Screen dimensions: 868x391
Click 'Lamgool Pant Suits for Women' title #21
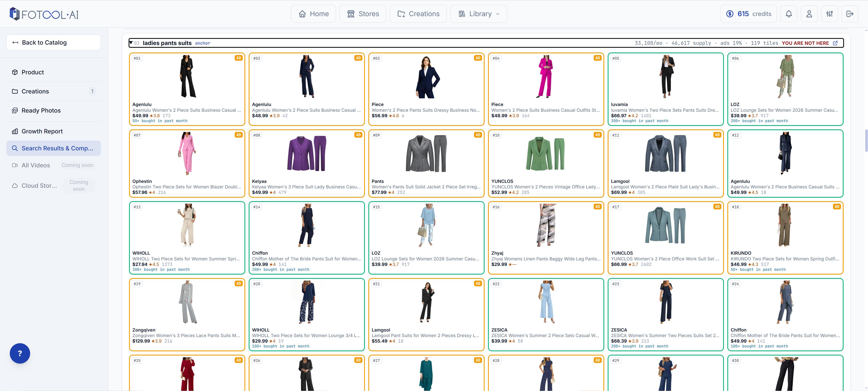[425, 336]
